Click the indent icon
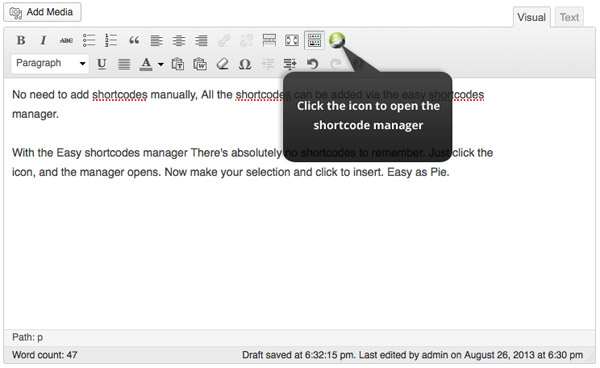The image size is (600, 368). point(290,64)
